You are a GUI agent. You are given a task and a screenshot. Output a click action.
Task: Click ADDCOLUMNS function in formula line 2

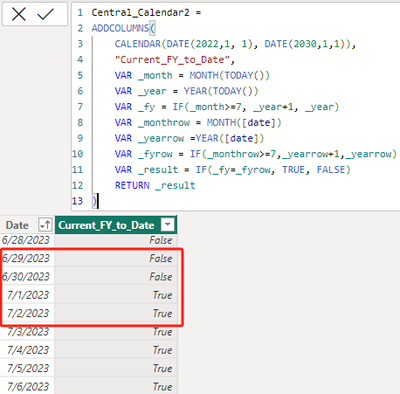pyautogui.click(x=120, y=28)
